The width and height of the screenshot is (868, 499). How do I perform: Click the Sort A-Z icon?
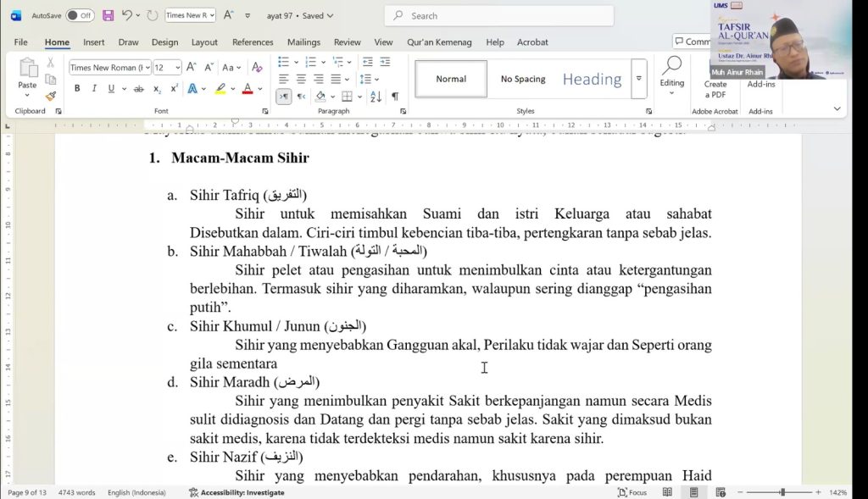point(376,97)
